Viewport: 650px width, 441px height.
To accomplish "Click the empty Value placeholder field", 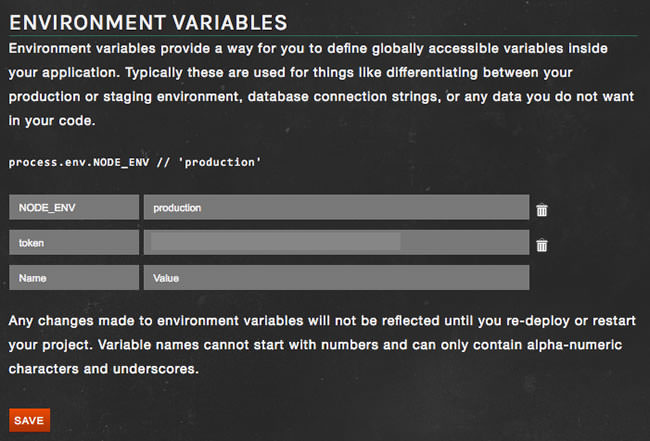I will [x=335, y=277].
